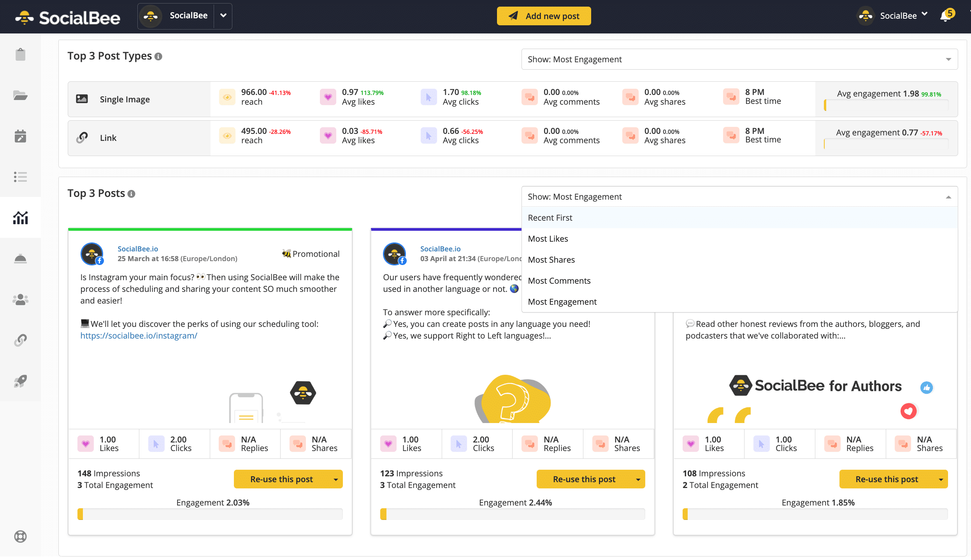The width and height of the screenshot is (971, 560).
Task: Click profile avatar of the 03 April post
Action: tap(395, 254)
